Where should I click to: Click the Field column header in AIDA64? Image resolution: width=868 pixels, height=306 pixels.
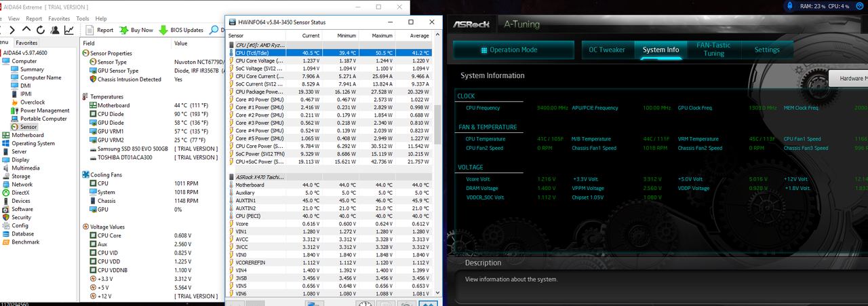pos(125,43)
